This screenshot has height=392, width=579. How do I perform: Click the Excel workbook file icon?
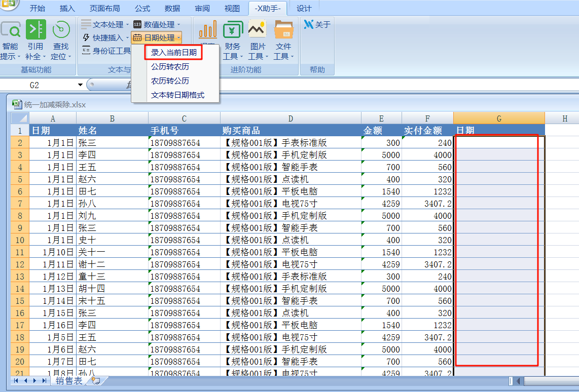[x=17, y=104]
